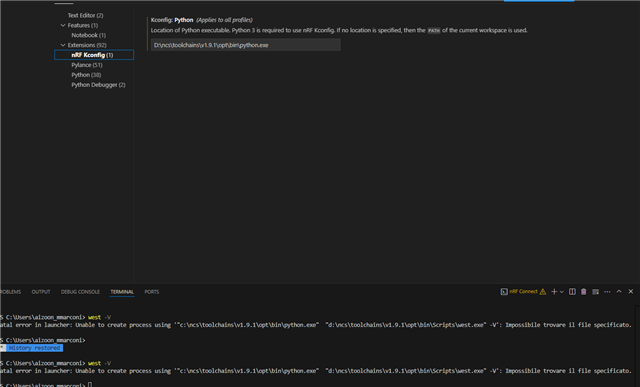Collapse the Extensions settings group
Viewport: 640px width, 387px height.
click(63, 45)
